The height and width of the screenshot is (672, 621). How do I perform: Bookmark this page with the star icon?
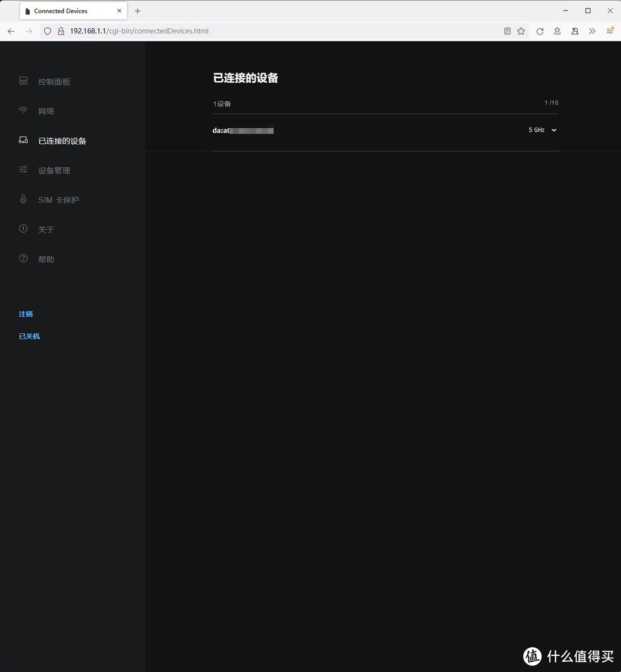click(x=521, y=31)
